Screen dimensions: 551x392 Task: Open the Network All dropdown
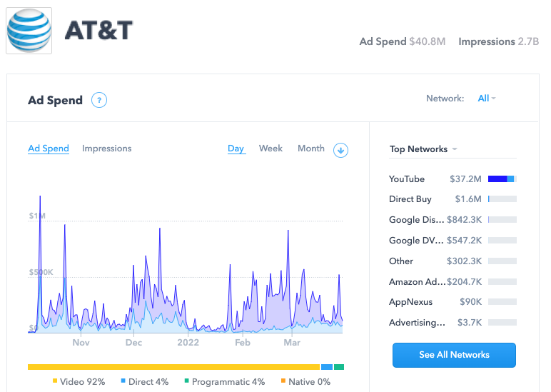click(487, 99)
